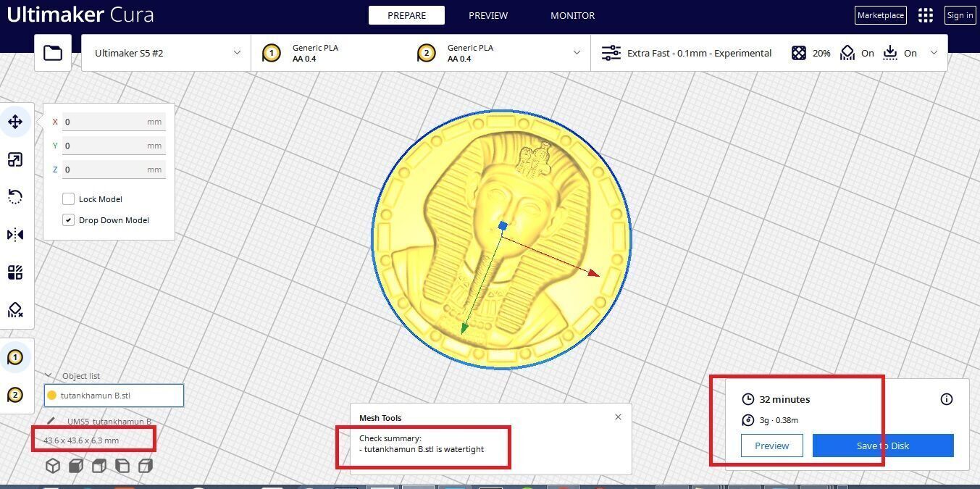
Task: Switch to the PREPARE stage
Action: point(406,15)
